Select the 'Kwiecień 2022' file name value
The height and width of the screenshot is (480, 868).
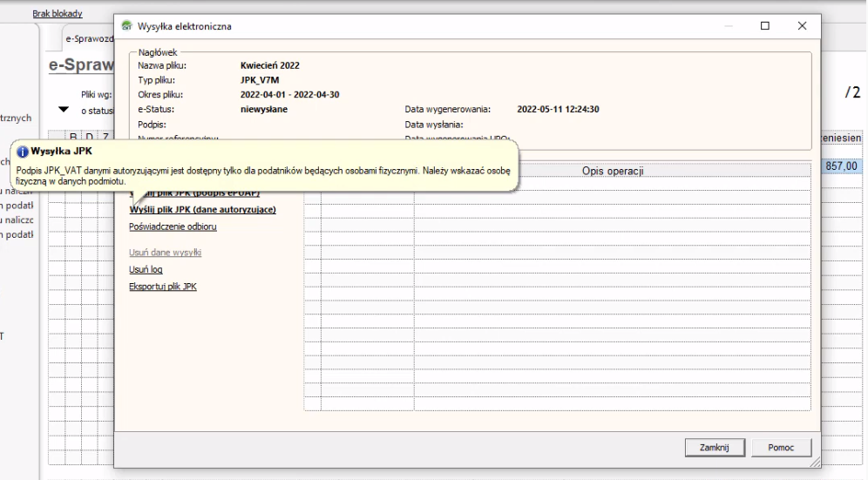coord(270,65)
